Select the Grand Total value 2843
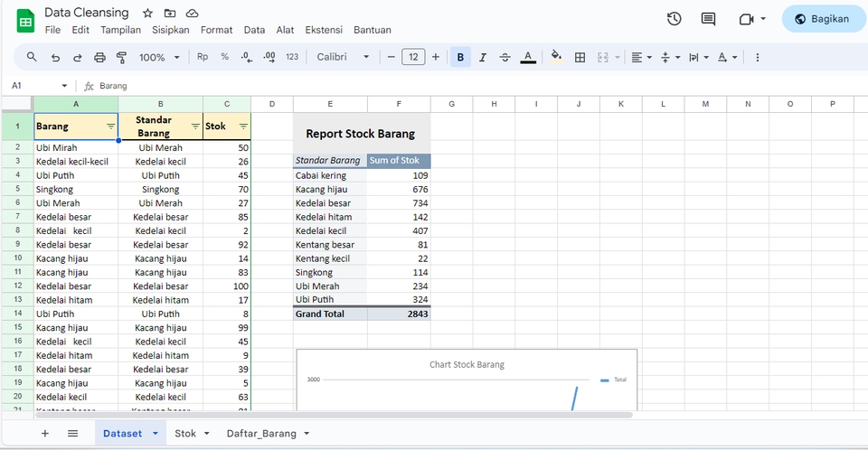 (x=399, y=314)
